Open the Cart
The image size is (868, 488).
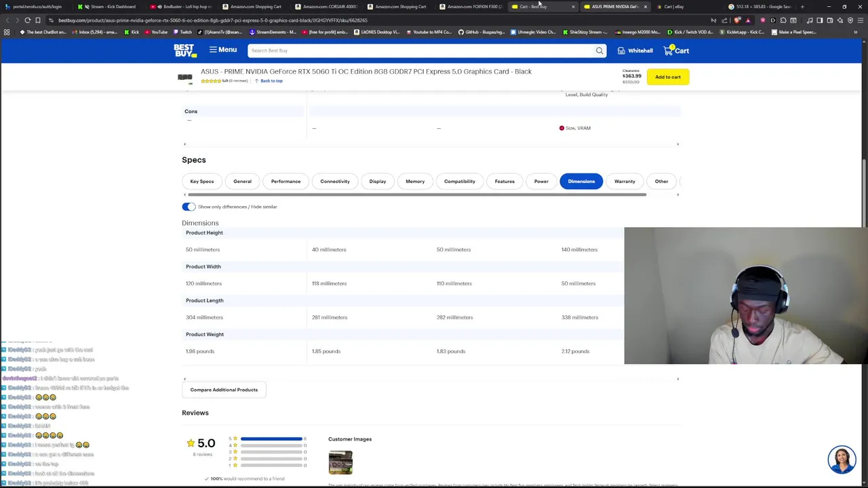(x=676, y=51)
